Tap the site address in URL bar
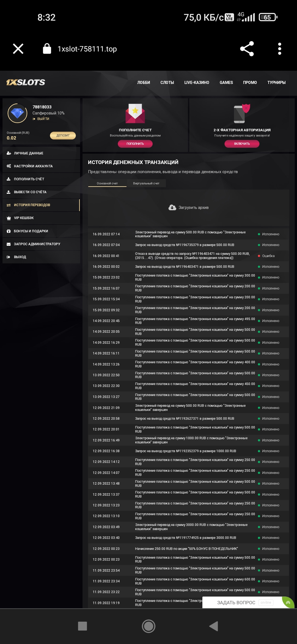297x644 pixels. (87, 49)
